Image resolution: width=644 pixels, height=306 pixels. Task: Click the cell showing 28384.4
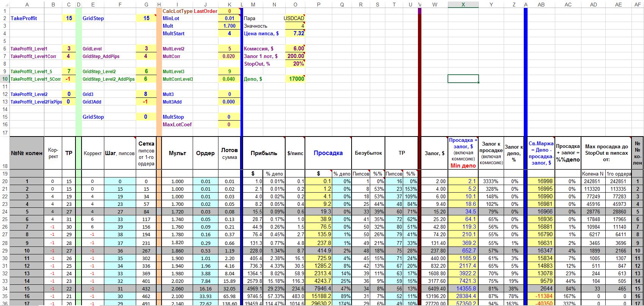[463, 296]
